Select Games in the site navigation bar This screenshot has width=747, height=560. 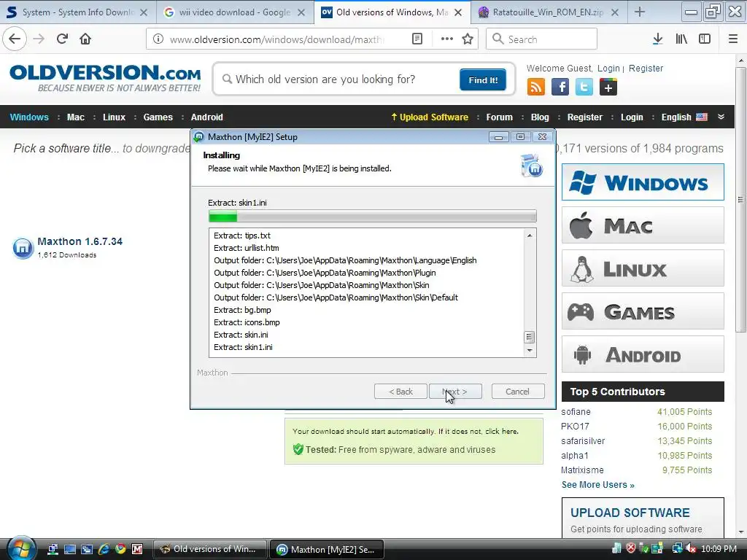click(x=158, y=117)
